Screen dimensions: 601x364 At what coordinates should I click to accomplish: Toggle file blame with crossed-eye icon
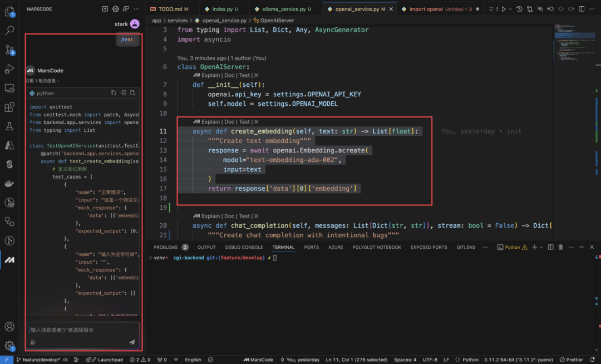tap(540, 9)
